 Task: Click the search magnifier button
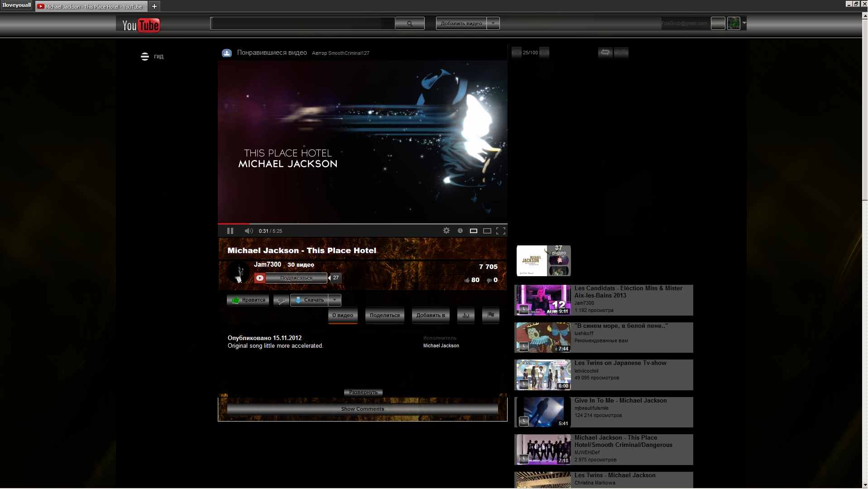pyautogui.click(x=410, y=24)
